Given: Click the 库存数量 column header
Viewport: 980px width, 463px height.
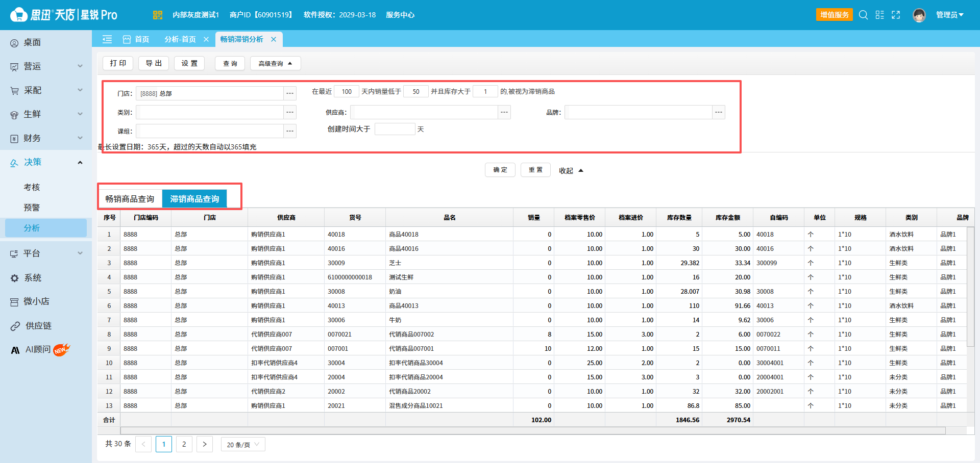Looking at the screenshot, I should point(679,217).
